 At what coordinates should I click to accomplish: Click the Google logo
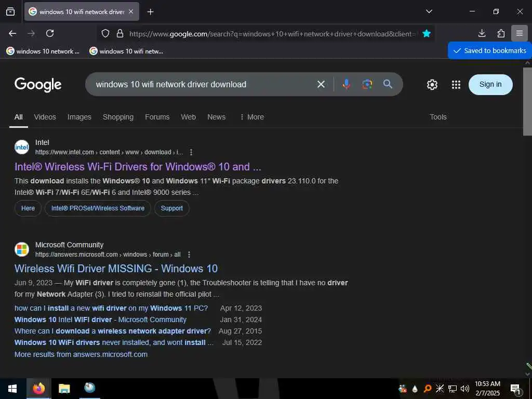(x=38, y=85)
